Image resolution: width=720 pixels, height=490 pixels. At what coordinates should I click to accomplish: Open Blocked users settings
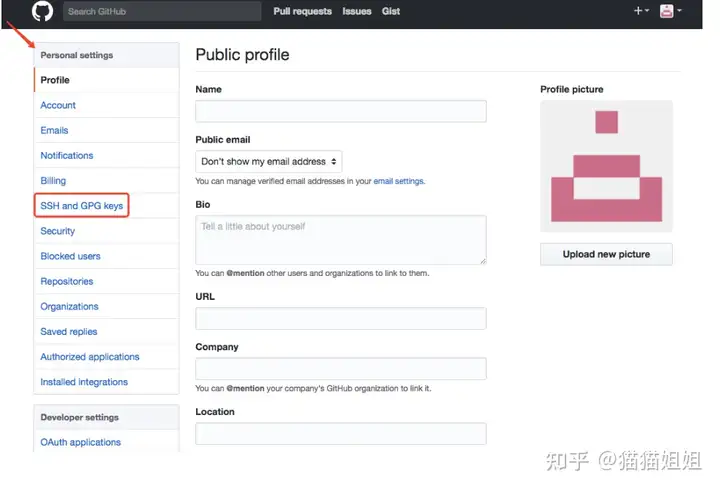[x=70, y=256]
